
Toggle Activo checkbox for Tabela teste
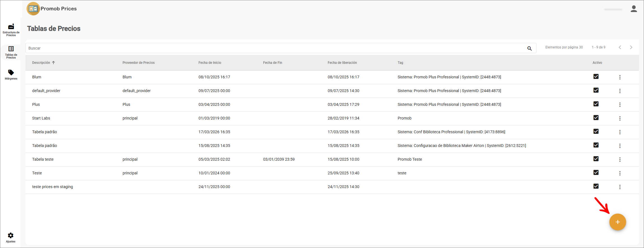click(x=596, y=159)
